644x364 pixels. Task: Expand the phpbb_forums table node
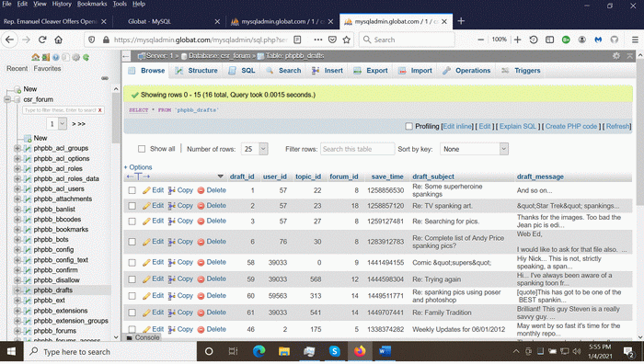[x=17, y=331]
